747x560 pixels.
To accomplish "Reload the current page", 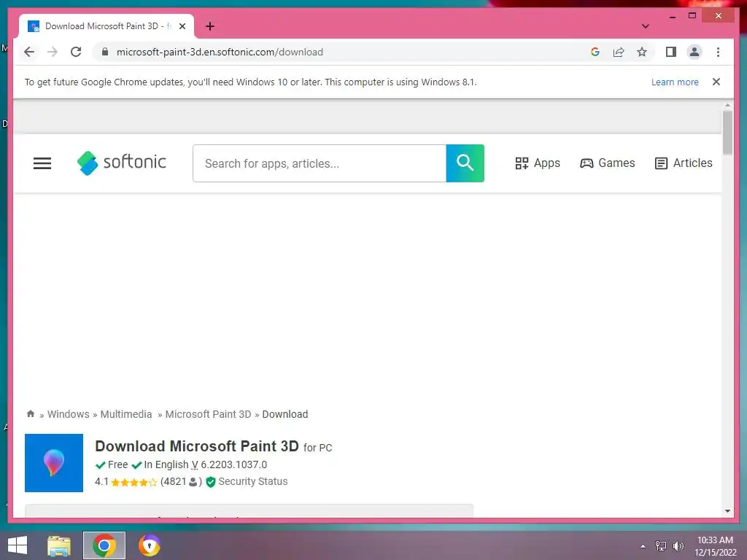I will click(x=76, y=52).
